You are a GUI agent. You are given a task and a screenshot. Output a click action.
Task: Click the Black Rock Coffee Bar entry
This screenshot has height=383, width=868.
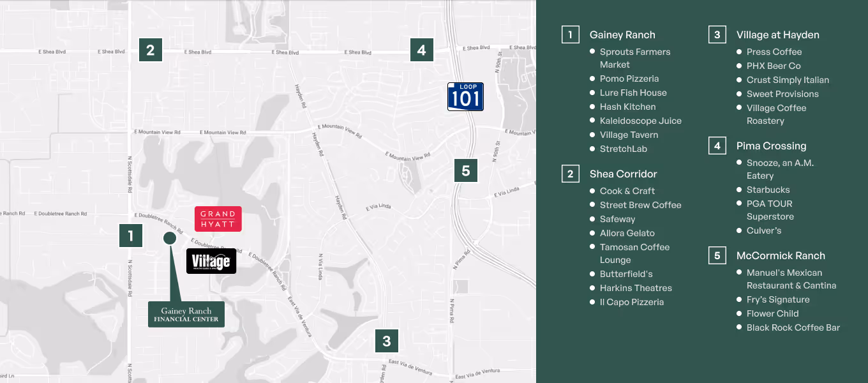click(793, 327)
